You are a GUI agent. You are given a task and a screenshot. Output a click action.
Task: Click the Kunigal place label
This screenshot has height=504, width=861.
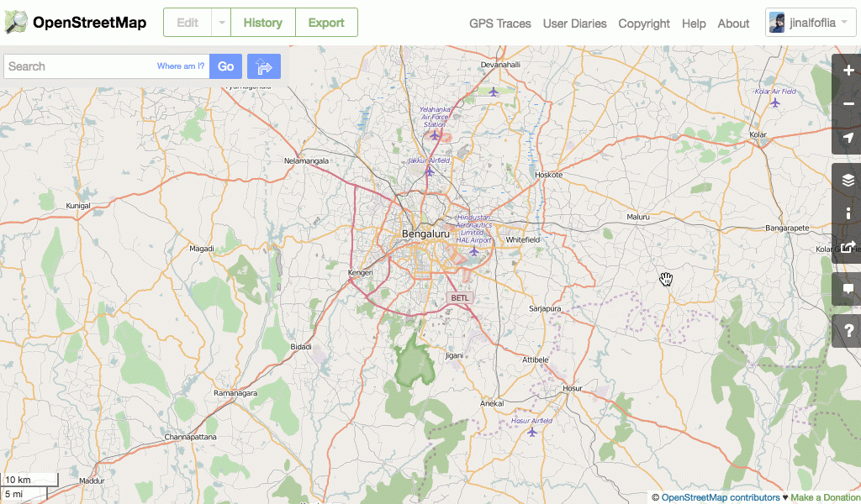coord(78,206)
